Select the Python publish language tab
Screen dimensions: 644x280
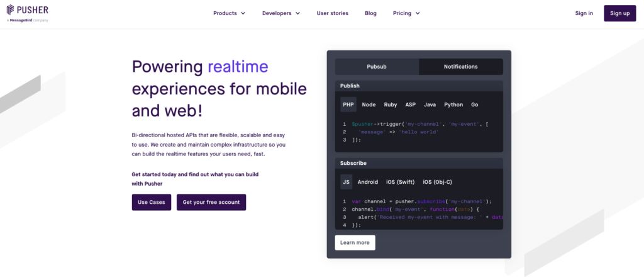pyautogui.click(x=453, y=104)
